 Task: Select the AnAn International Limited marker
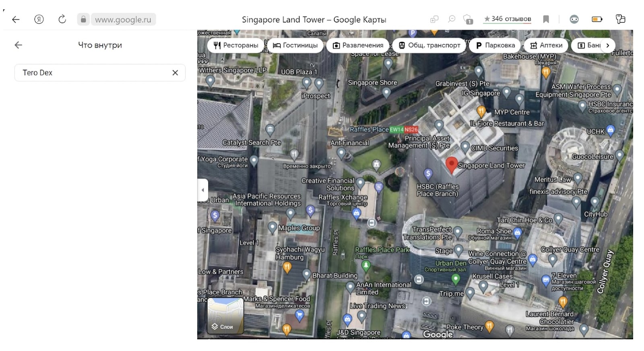(x=351, y=287)
